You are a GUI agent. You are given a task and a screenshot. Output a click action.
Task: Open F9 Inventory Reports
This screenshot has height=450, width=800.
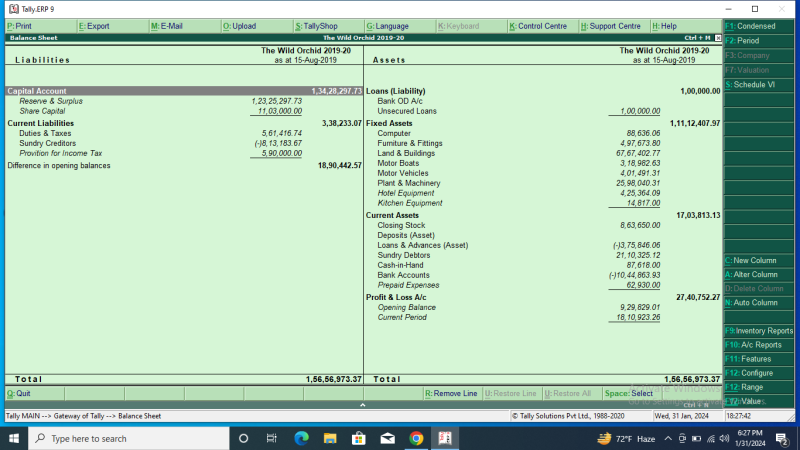click(x=759, y=331)
